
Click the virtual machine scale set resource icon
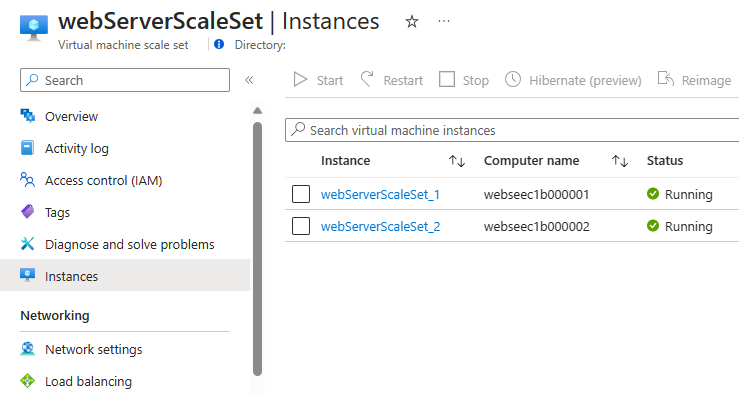coord(34,27)
